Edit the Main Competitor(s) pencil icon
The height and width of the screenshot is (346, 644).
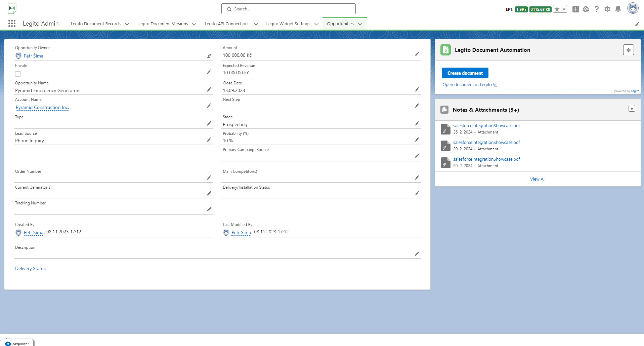tap(417, 178)
